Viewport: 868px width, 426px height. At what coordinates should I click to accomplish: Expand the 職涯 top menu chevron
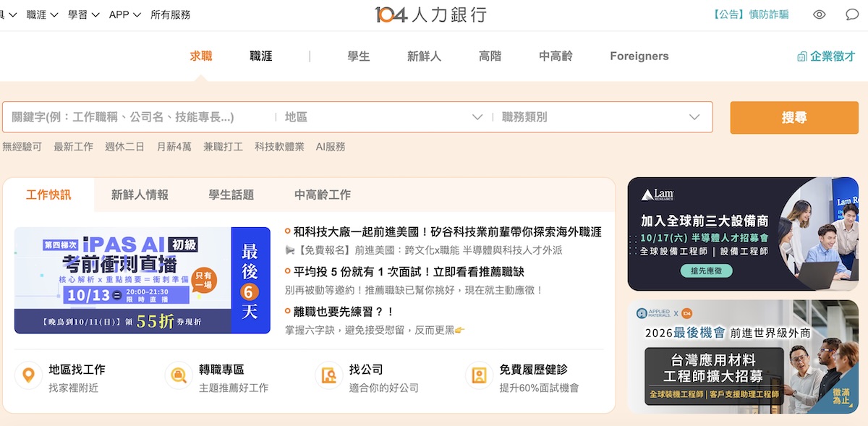(54, 14)
